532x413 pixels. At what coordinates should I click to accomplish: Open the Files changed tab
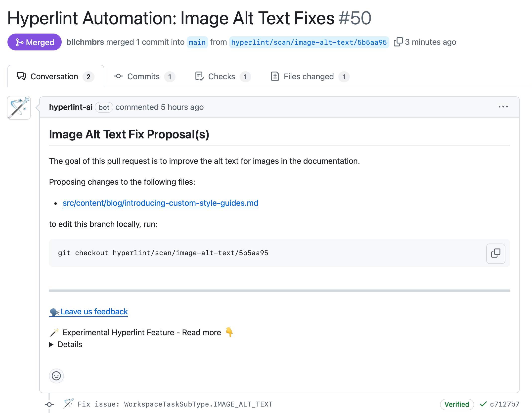point(309,77)
